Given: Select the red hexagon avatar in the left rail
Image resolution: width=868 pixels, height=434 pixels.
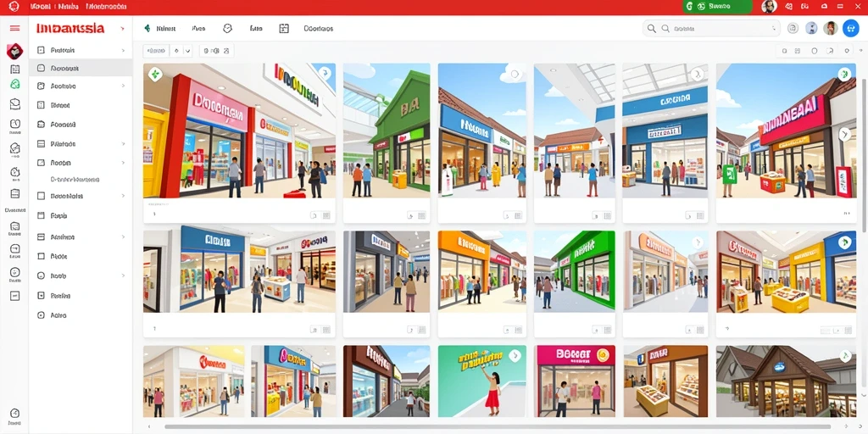Looking at the screenshot, I should pos(14,51).
